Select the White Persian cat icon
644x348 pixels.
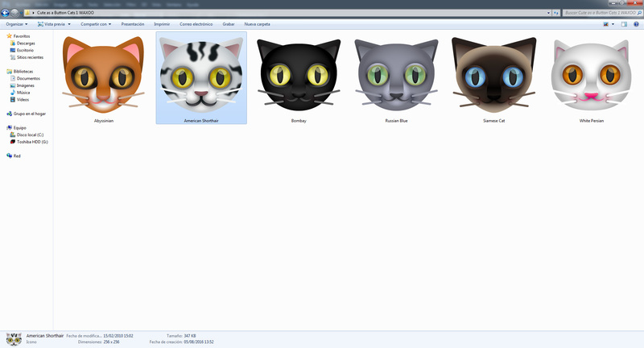pos(592,75)
